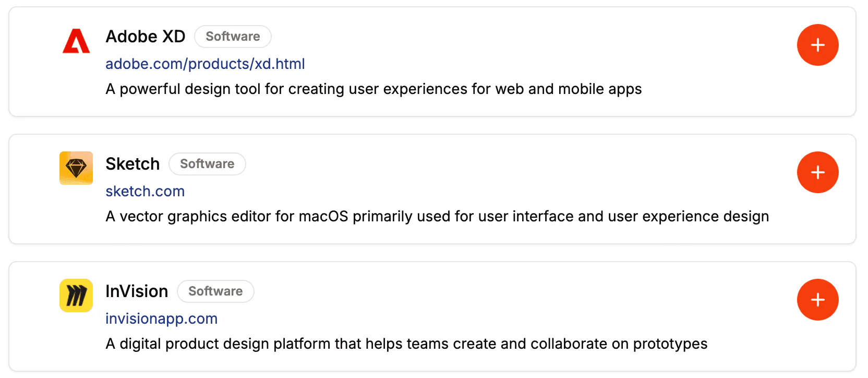This screenshot has width=868, height=378.
Task: Click the Adobe XD description text
Action: (x=373, y=89)
